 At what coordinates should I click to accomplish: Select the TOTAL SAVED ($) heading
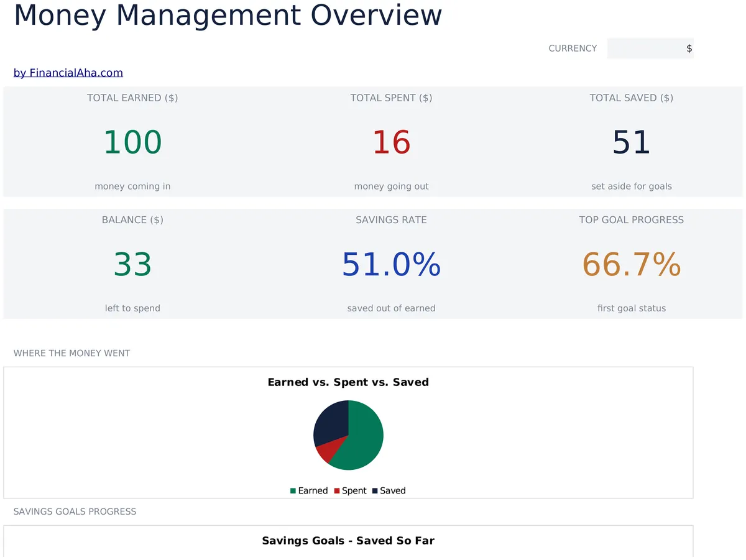click(632, 98)
